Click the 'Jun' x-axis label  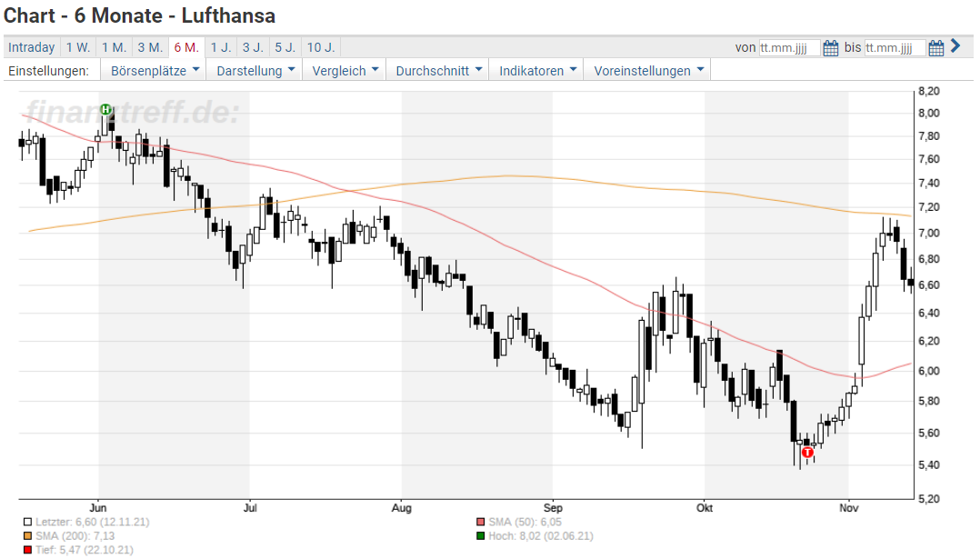[98, 507]
